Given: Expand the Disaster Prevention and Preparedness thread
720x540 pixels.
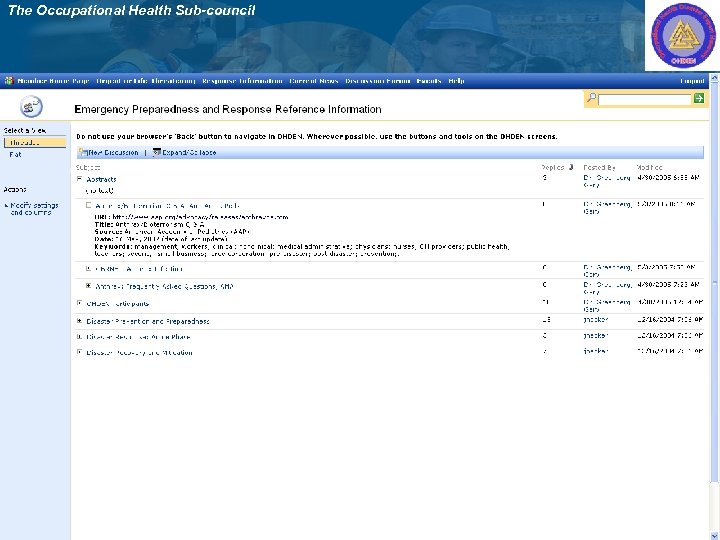Looking at the screenshot, I should coord(79,321).
